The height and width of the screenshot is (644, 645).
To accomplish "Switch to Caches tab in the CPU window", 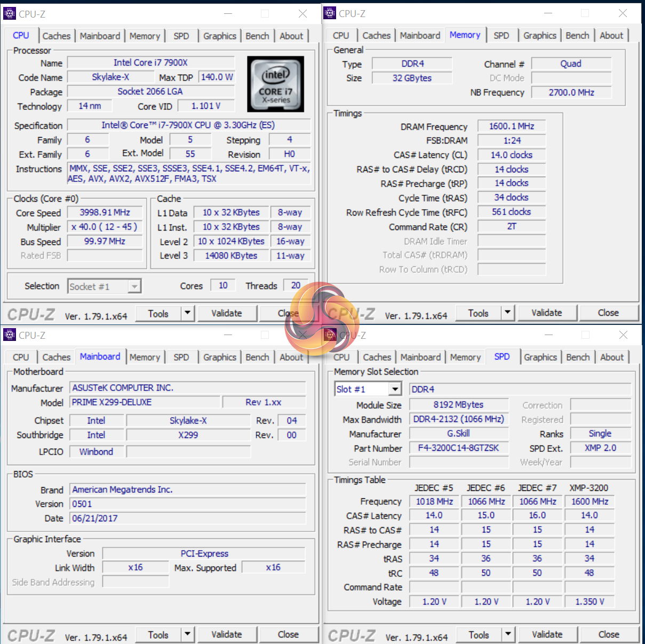I will [x=57, y=36].
